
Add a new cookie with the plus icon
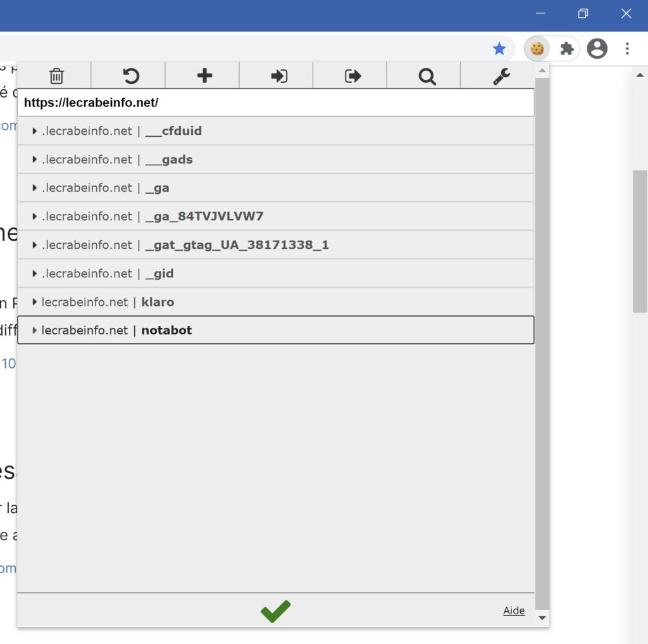[204, 76]
